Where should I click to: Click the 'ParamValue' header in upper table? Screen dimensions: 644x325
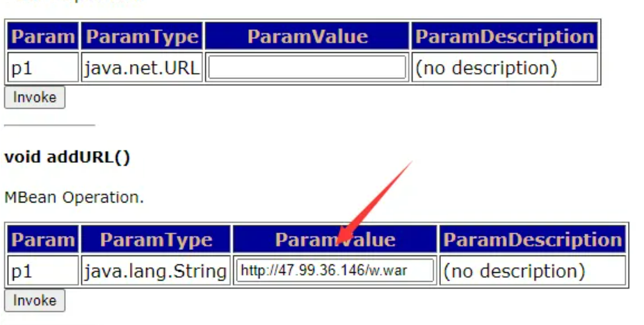coord(307,36)
